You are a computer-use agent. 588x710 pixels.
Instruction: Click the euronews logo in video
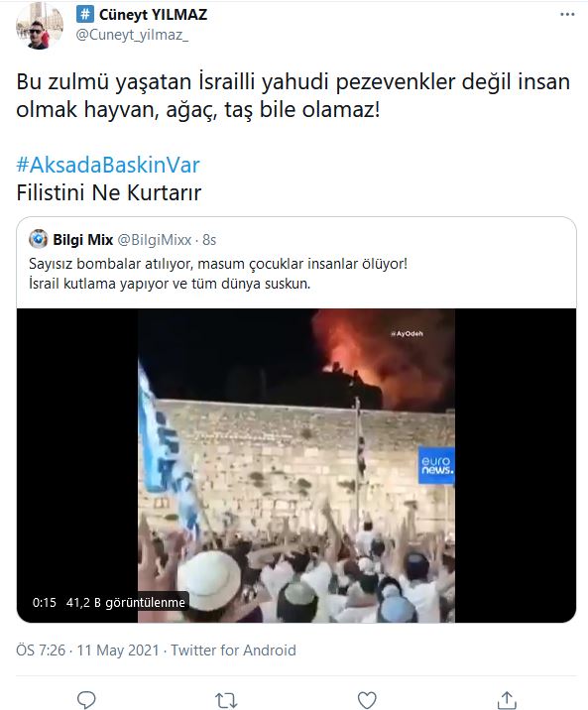(436, 465)
